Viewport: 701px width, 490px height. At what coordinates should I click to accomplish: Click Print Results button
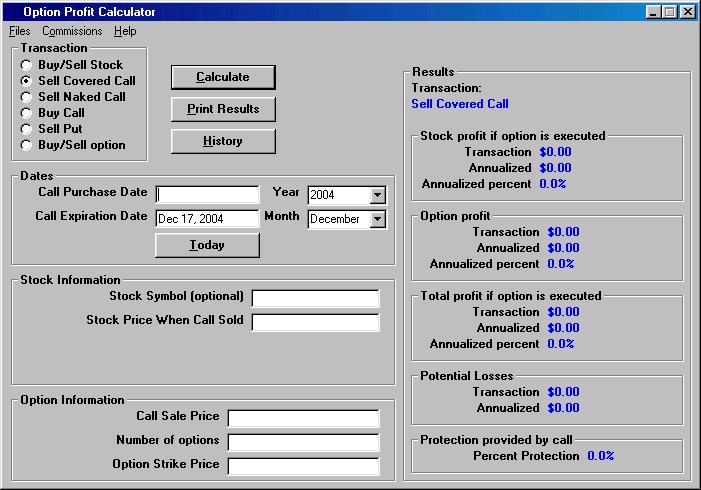point(223,109)
